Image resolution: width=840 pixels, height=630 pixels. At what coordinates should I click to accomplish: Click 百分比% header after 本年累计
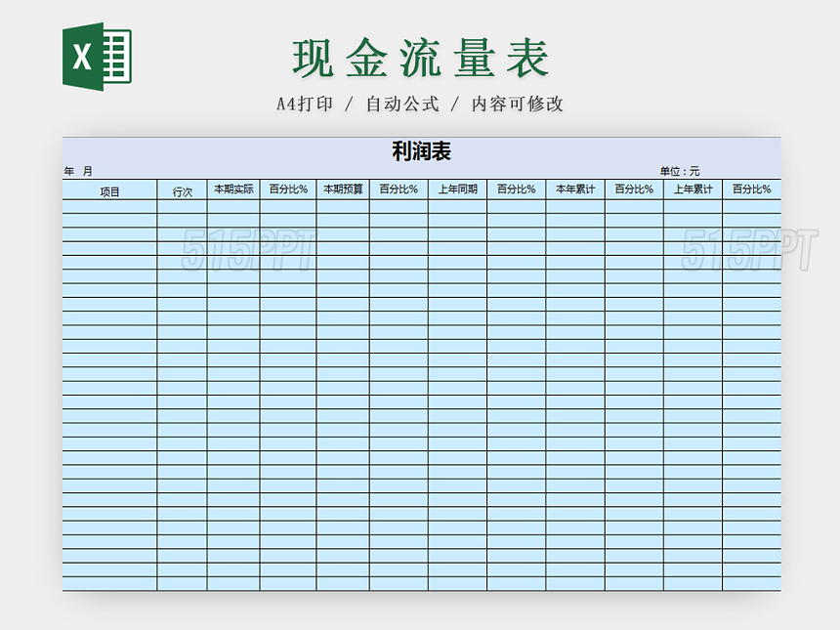coord(634,189)
